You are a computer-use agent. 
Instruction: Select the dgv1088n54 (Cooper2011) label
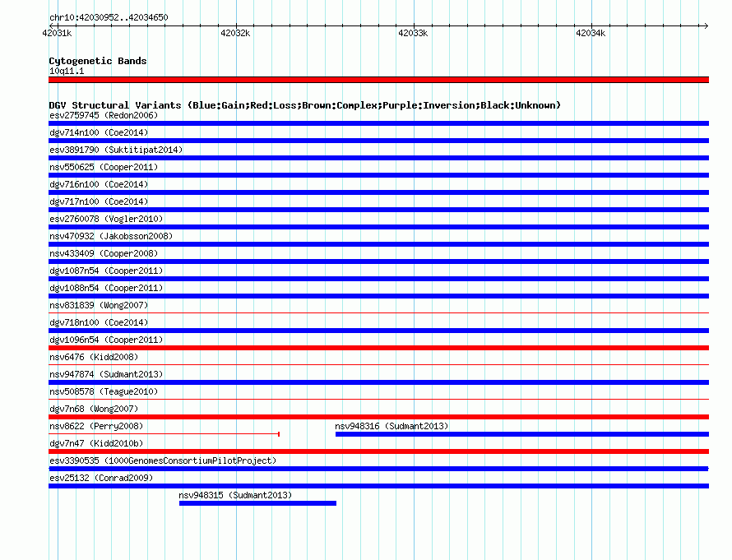tap(106, 288)
